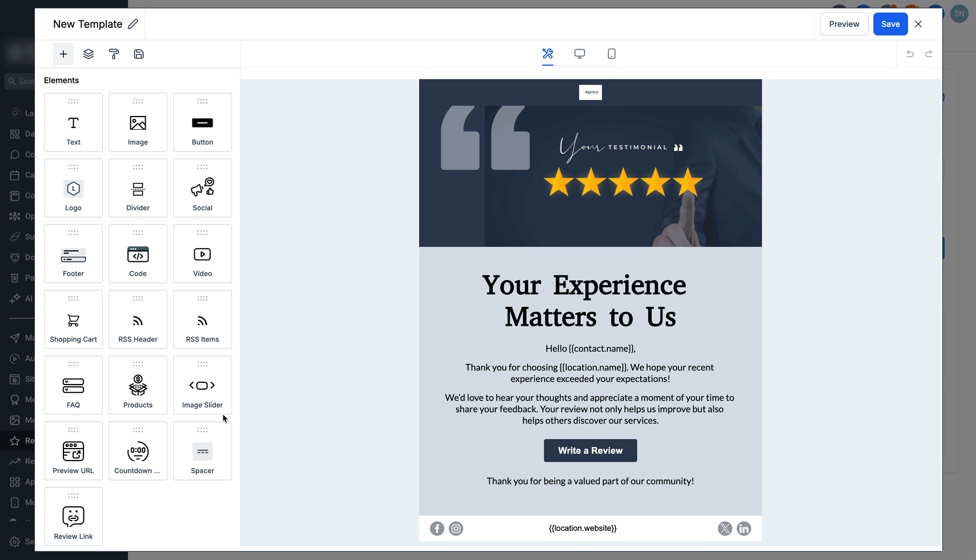Pick the Video element
976x560 pixels.
click(x=202, y=254)
